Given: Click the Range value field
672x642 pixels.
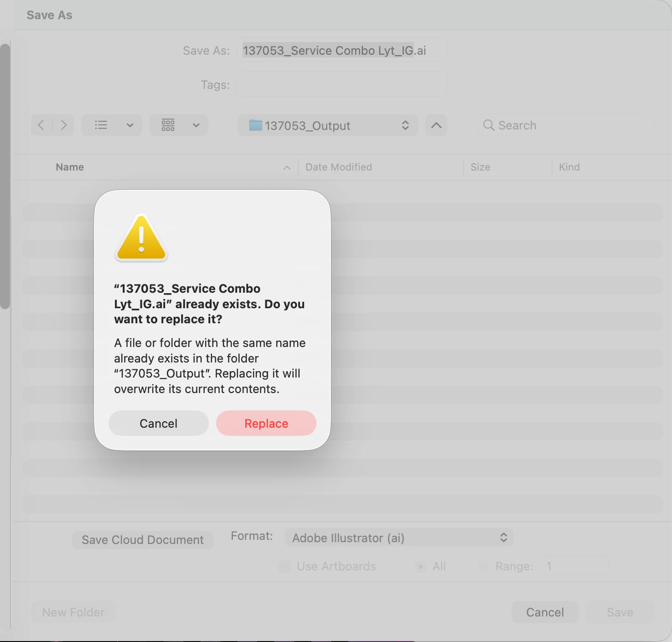Looking at the screenshot, I should click(x=575, y=566).
